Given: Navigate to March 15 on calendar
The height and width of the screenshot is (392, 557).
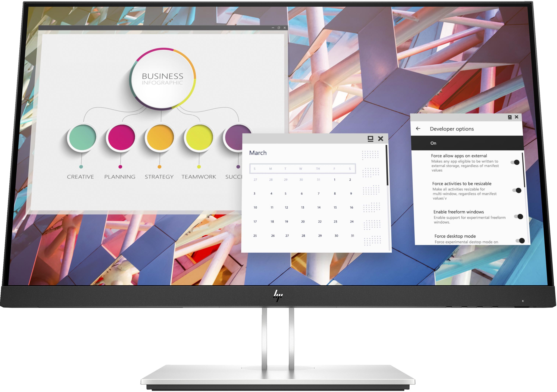Looking at the screenshot, I should tap(335, 207).
